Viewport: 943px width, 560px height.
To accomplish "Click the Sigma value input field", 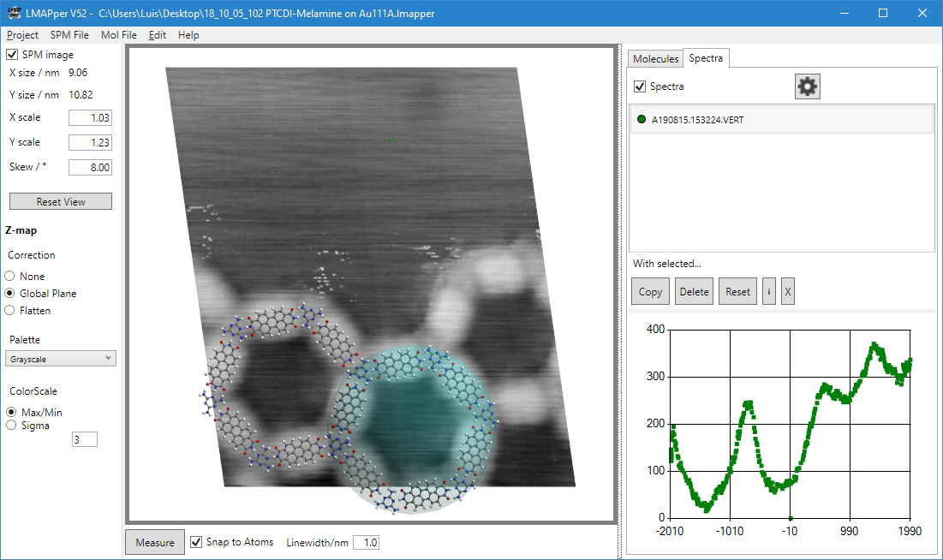I will 84,440.
